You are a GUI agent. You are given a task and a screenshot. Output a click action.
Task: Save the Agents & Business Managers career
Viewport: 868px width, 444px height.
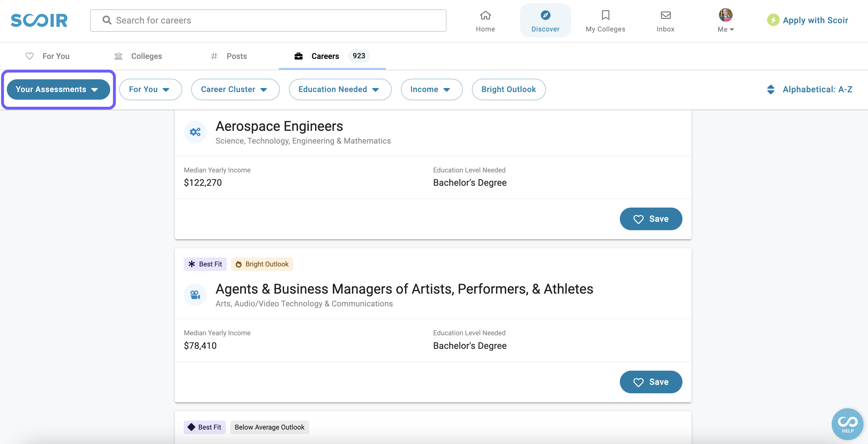click(651, 382)
